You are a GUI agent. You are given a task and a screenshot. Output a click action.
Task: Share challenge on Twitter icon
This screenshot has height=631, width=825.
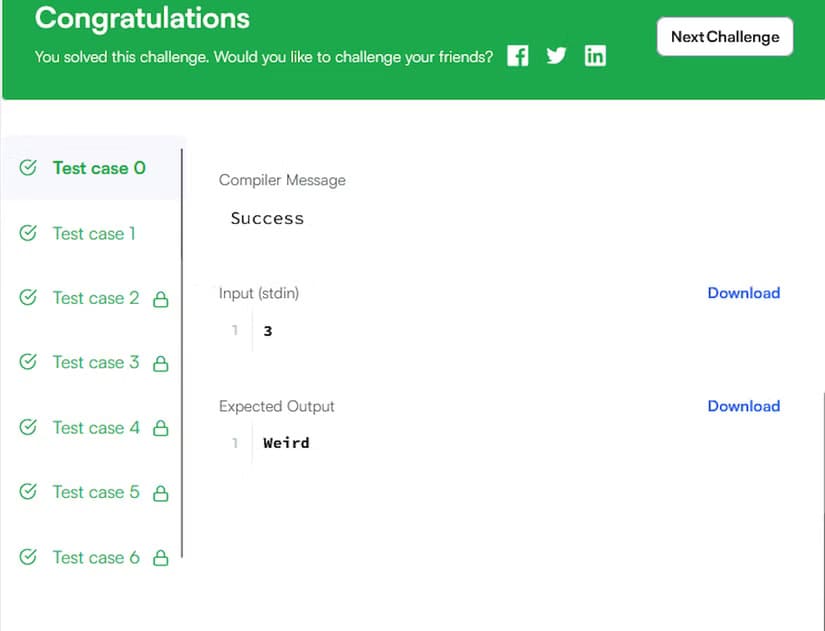coord(556,56)
